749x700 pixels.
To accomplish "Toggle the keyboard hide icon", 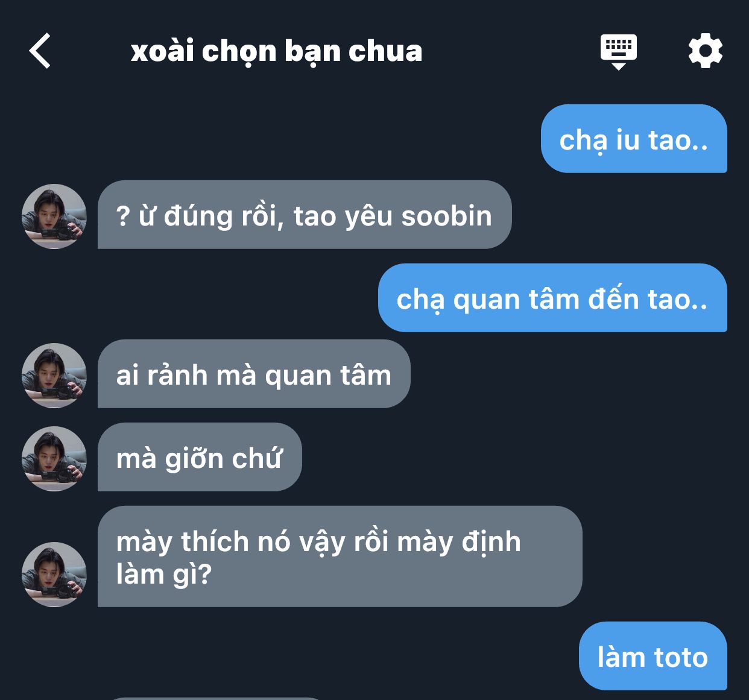I will point(619,52).
